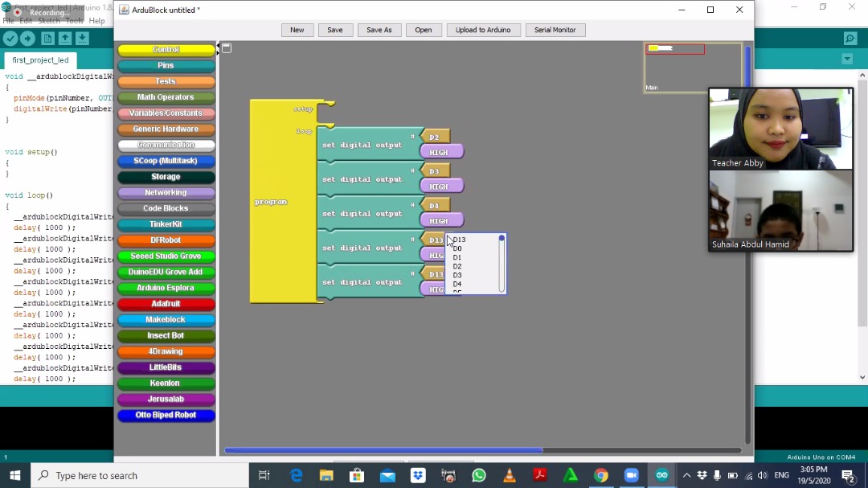Image resolution: width=868 pixels, height=488 pixels.
Task: Switch to Zoom from the taskbar
Action: [x=631, y=475]
